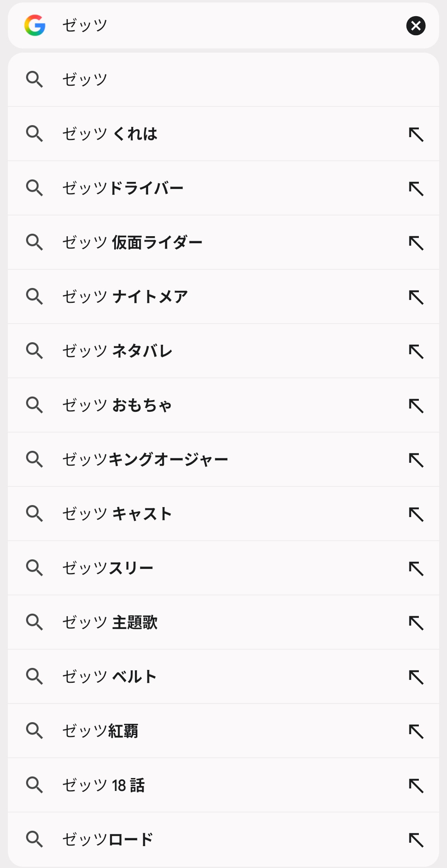
Task: Tap the magnifier icon next to ゼッツ ナイトメア
Action: point(34,297)
